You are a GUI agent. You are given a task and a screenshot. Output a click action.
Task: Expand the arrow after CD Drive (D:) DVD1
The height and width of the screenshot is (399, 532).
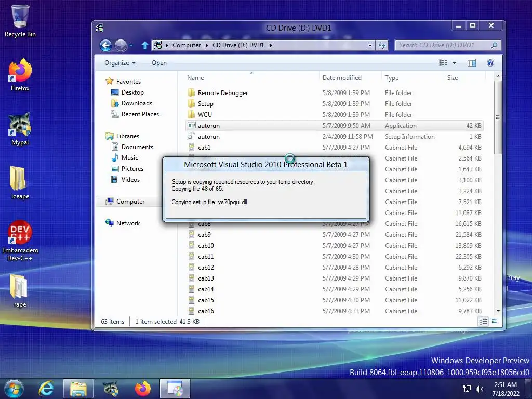click(270, 45)
